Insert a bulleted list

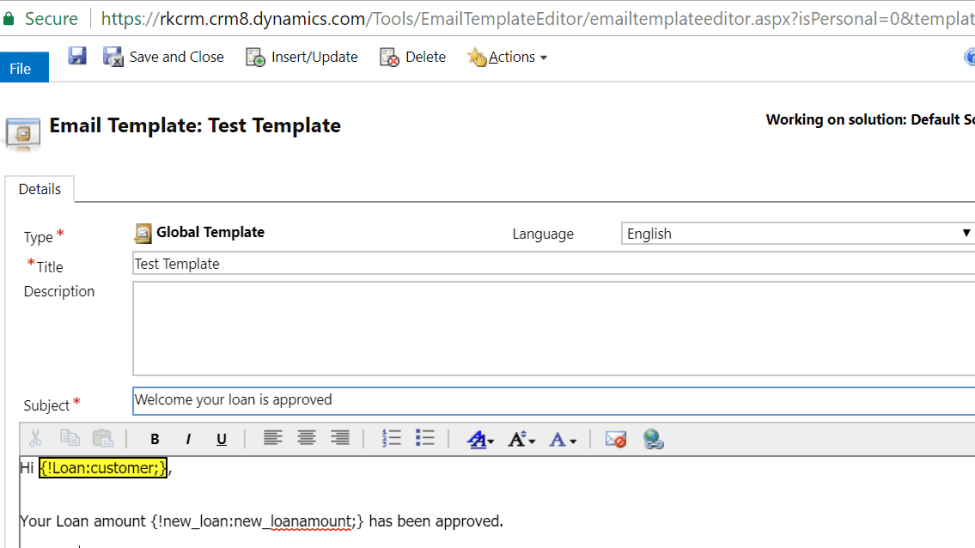425,438
